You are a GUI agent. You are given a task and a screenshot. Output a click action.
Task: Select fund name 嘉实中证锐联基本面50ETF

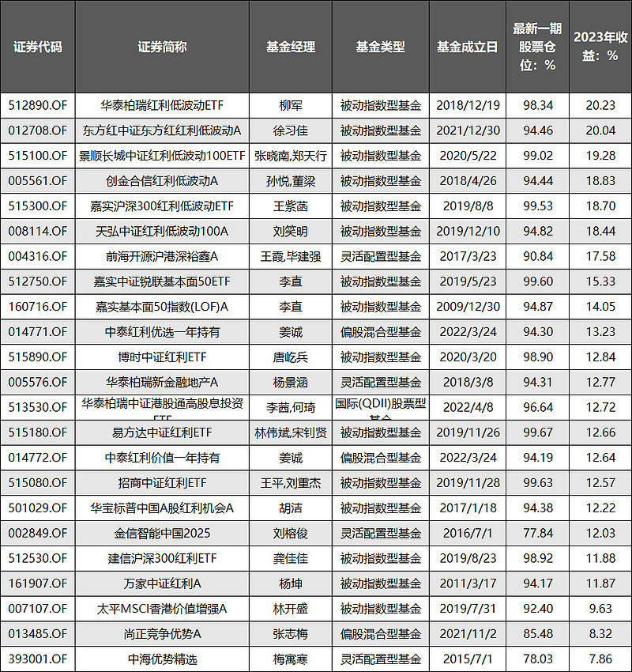(x=162, y=281)
